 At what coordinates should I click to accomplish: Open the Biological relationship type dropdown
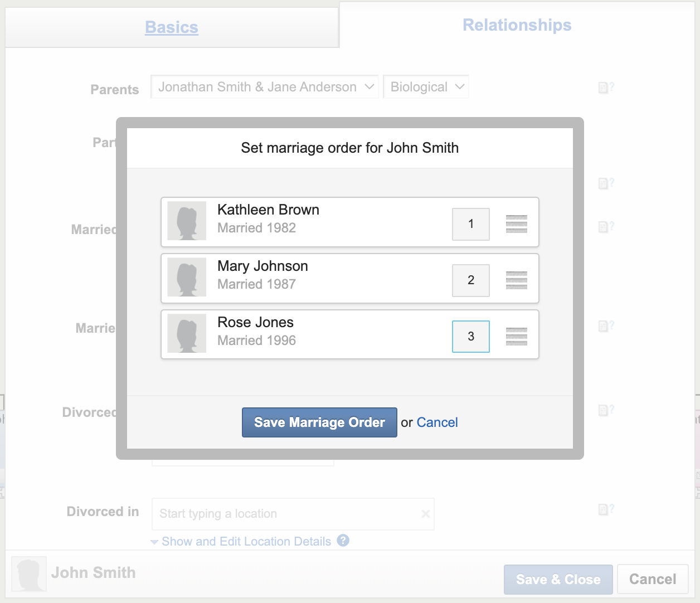click(426, 87)
